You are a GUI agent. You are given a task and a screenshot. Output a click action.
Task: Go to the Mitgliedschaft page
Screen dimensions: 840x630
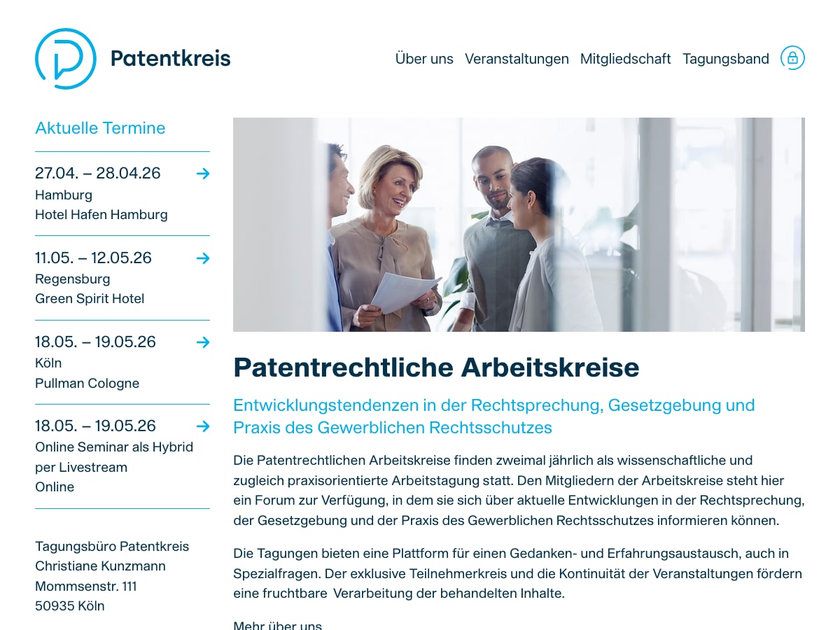pos(625,59)
